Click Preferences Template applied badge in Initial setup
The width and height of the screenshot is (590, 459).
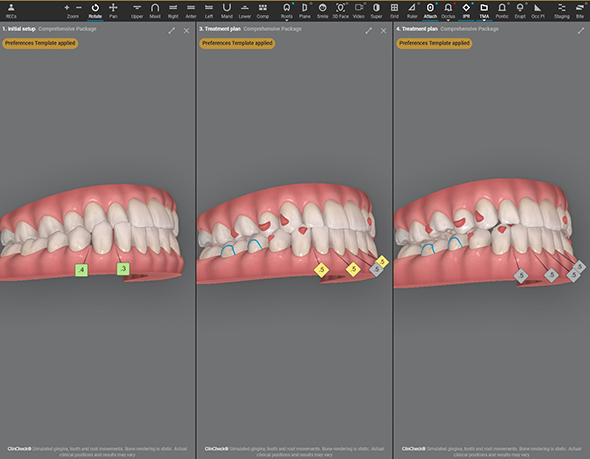coord(40,43)
